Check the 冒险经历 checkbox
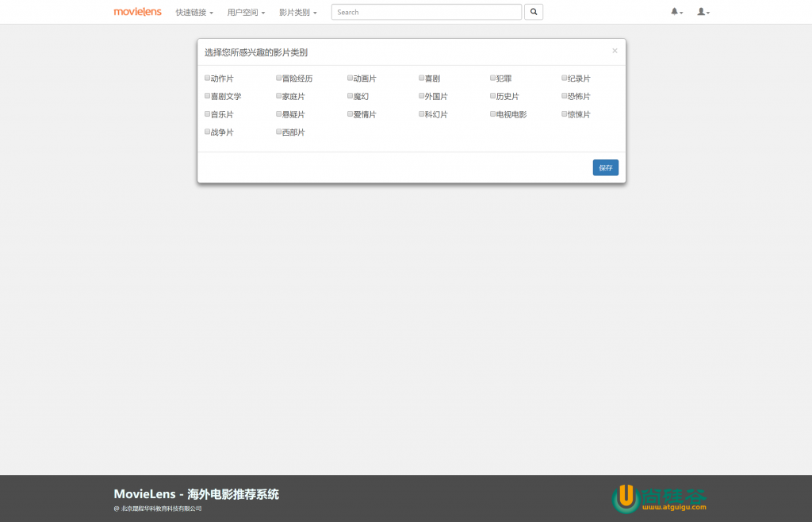812x522 pixels. coord(278,79)
